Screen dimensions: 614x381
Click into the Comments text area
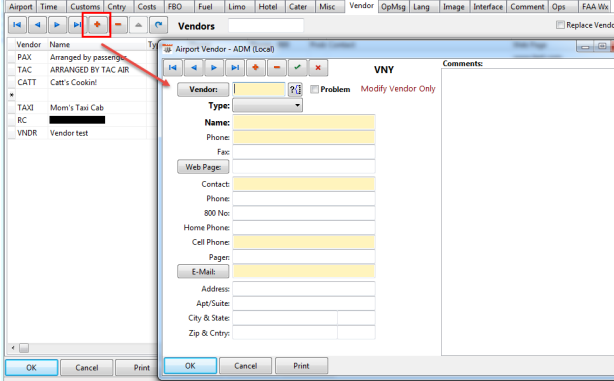pyautogui.click(x=527, y=211)
